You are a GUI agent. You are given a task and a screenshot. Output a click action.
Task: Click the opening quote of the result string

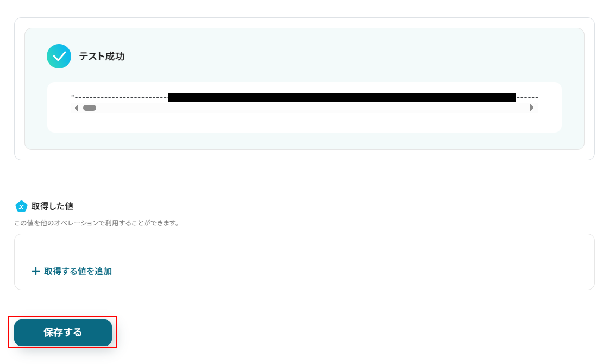(x=73, y=96)
